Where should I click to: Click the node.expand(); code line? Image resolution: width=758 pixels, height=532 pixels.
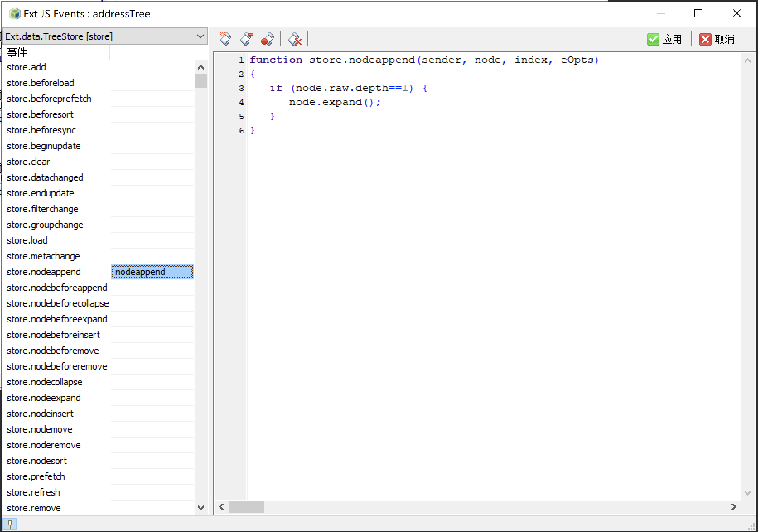[335, 102]
